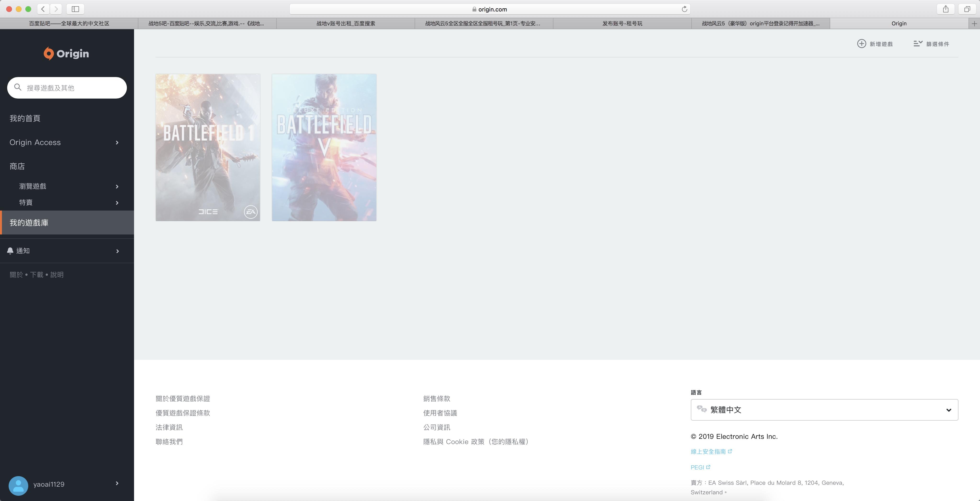Switch to 发布账号-租号玩 tab
Screen dimensions: 980x501
pos(622,24)
